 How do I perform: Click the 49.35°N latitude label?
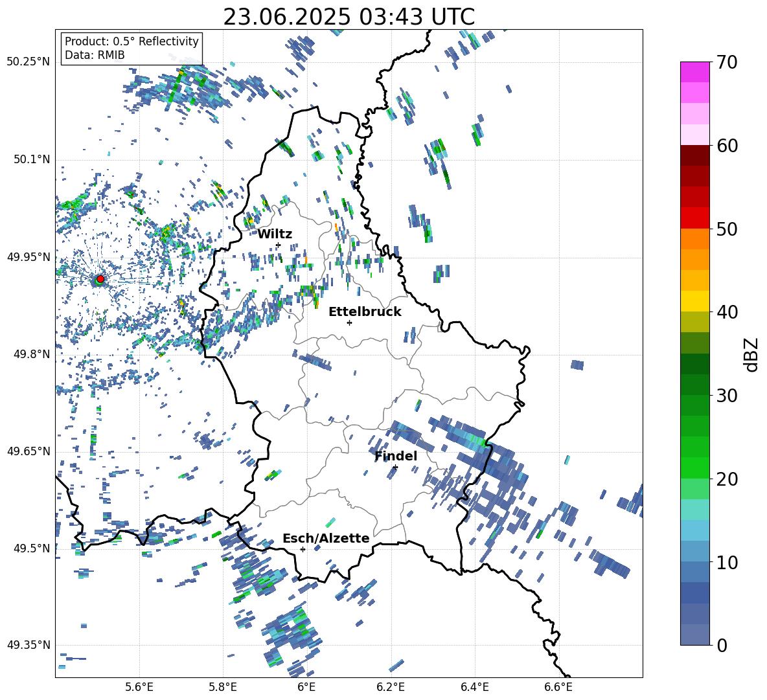click(x=29, y=645)
